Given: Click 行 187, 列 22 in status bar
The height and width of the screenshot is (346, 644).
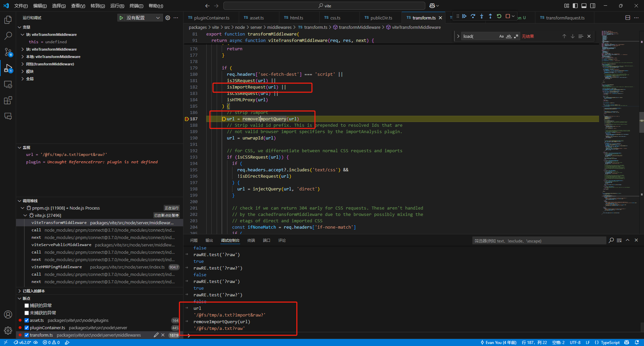Looking at the screenshot, I should click(x=534, y=342).
